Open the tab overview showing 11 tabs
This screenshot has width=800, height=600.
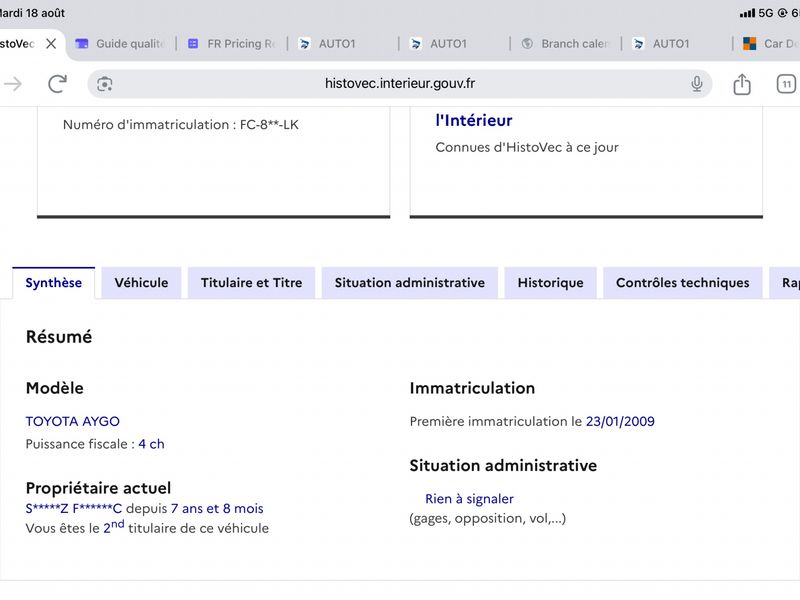pos(786,84)
